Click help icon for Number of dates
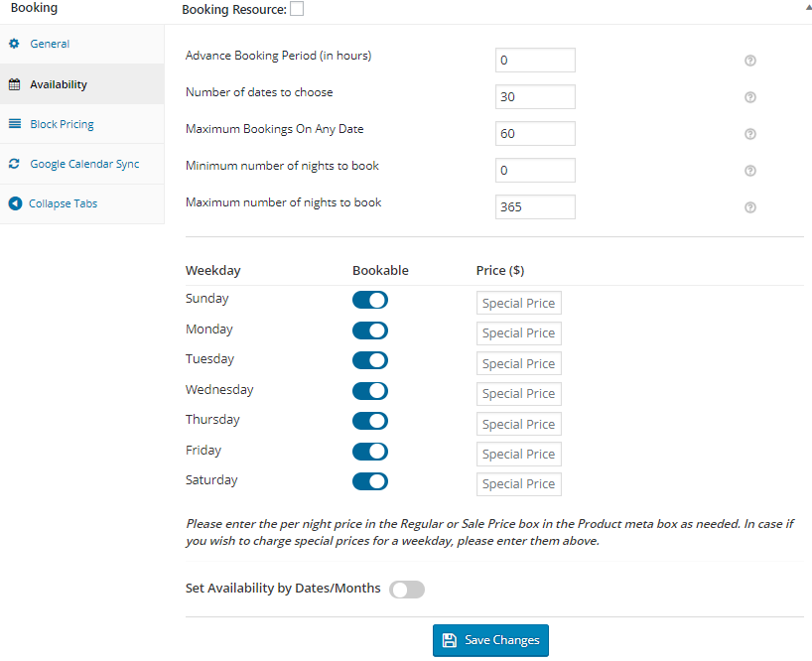812x661 pixels. pos(750,97)
